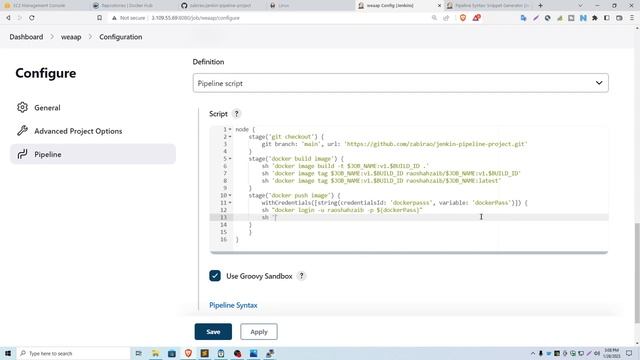Open the Definition dropdown

(x=400, y=83)
